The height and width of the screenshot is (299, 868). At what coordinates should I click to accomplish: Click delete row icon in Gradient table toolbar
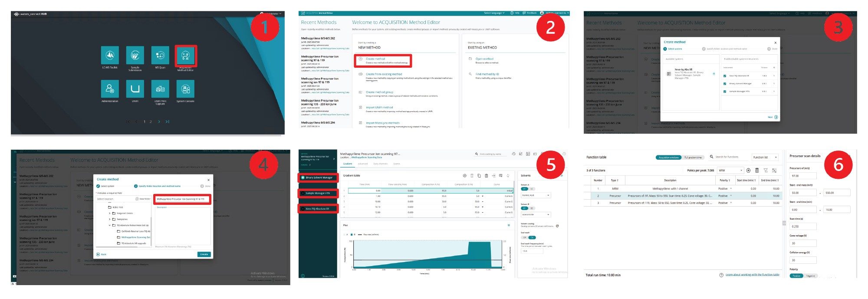(x=472, y=176)
